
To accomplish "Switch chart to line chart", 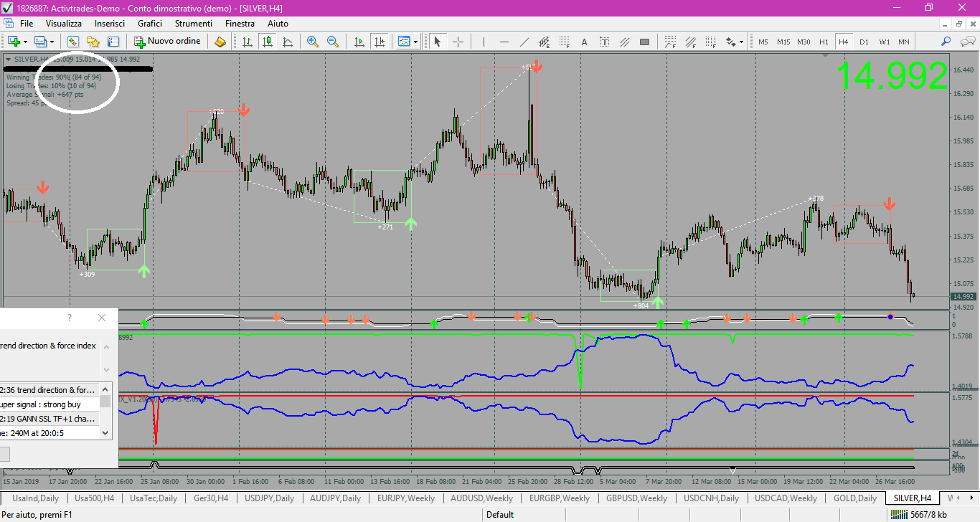I will pyautogui.click(x=288, y=42).
